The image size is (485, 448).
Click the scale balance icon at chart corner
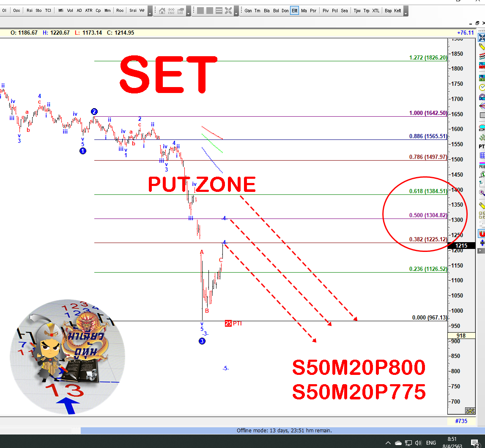pos(470,411)
